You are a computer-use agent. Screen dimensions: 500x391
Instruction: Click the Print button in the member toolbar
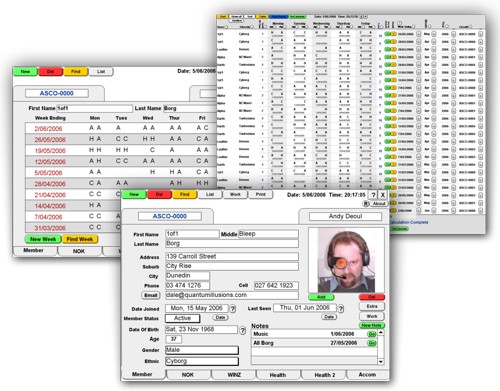[261, 194]
